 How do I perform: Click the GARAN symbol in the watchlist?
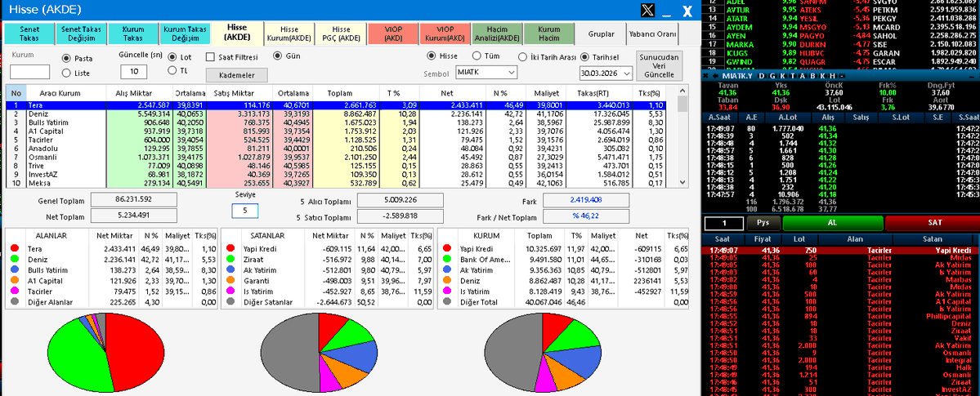click(x=887, y=53)
